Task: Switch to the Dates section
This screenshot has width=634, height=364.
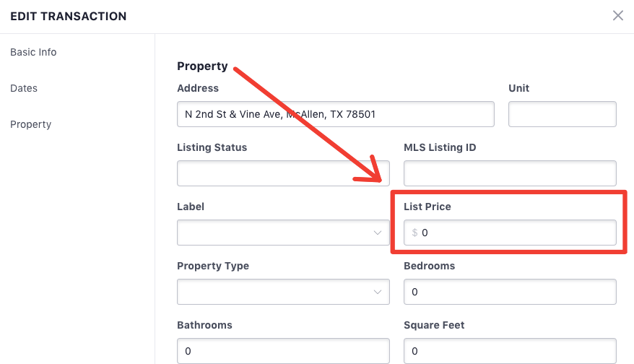Action: click(x=24, y=88)
